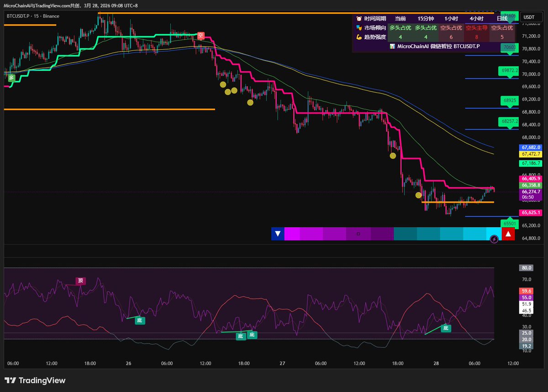The image size is (548, 392).
Task: Click the pink 65,625.1 price label
Action: pyautogui.click(x=531, y=213)
